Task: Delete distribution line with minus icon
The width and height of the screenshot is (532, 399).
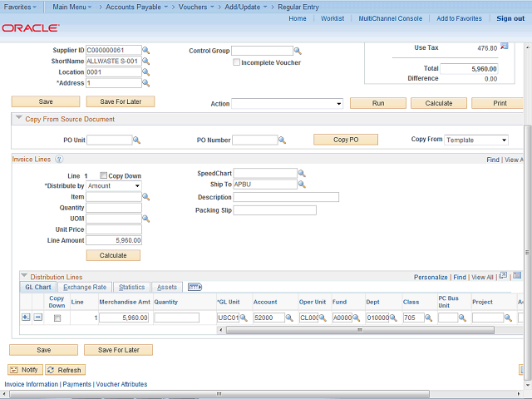Action: click(x=37, y=318)
